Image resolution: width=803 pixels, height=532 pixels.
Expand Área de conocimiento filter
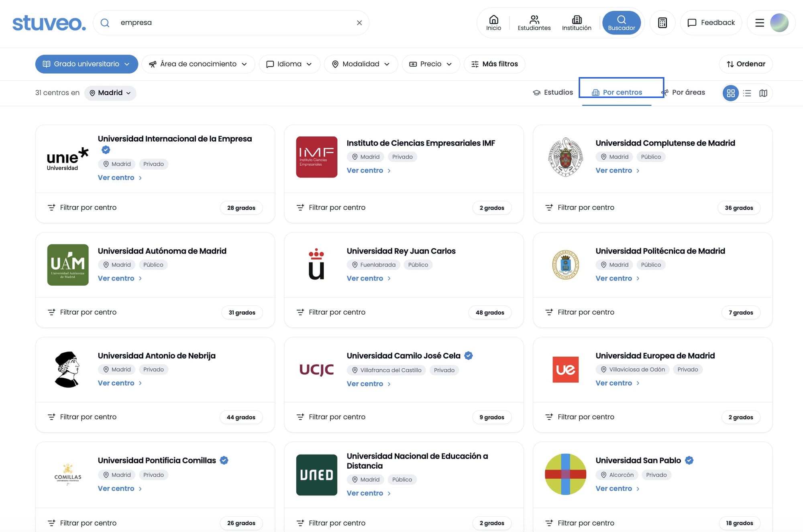[x=198, y=64]
